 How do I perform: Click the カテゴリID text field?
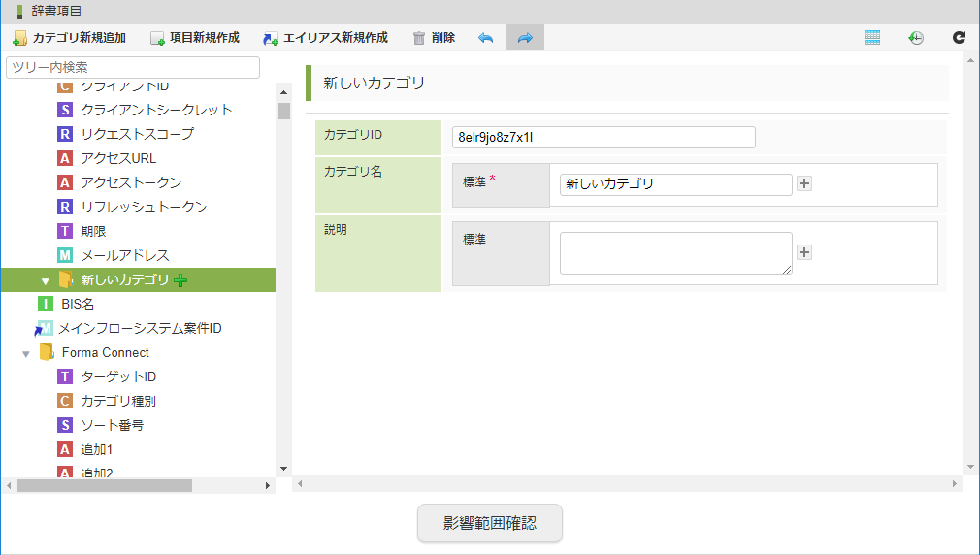(x=604, y=137)
